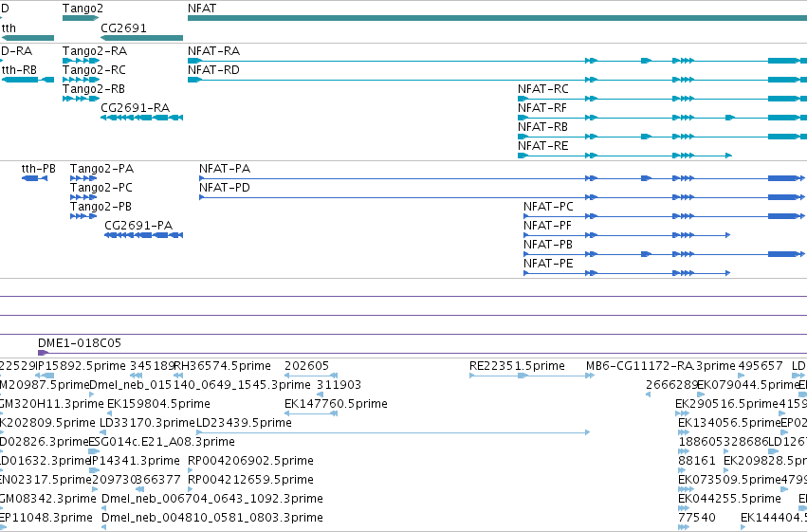Image resolution: width=807 pixels, height=532 pixels.
Task: Select the DME1-018C05 feature
Action: pyautogui.click(x=422, y=353)
